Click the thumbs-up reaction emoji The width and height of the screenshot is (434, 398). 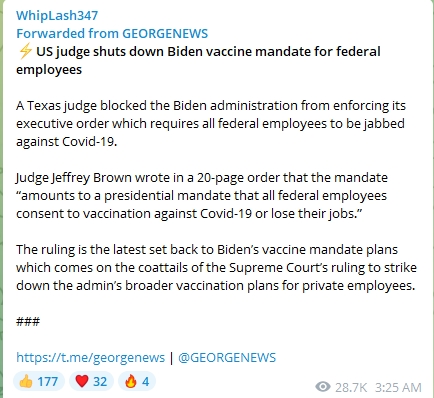(x=26, y=381)
